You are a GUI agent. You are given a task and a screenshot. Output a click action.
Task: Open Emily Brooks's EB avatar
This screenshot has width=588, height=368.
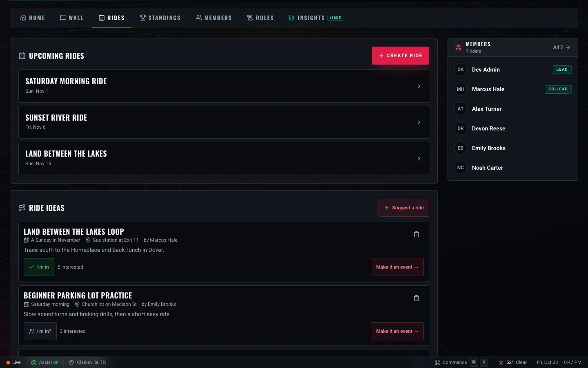point(461,148)
